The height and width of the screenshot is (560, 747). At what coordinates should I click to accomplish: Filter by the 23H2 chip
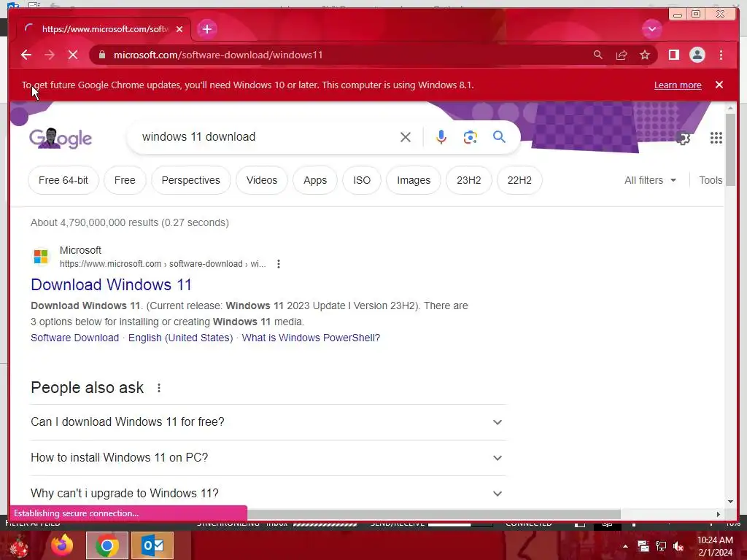click(469, 181)
